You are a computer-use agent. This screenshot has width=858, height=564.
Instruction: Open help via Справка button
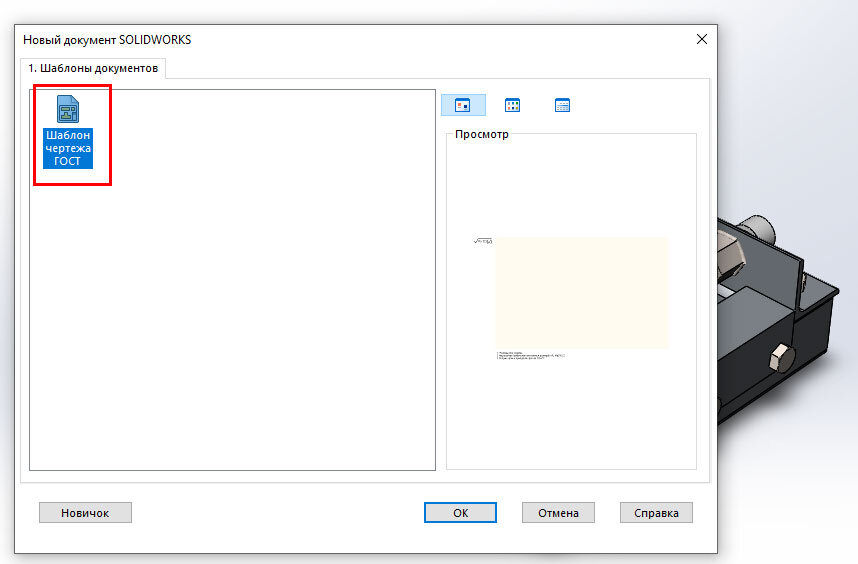click(656, 513)
